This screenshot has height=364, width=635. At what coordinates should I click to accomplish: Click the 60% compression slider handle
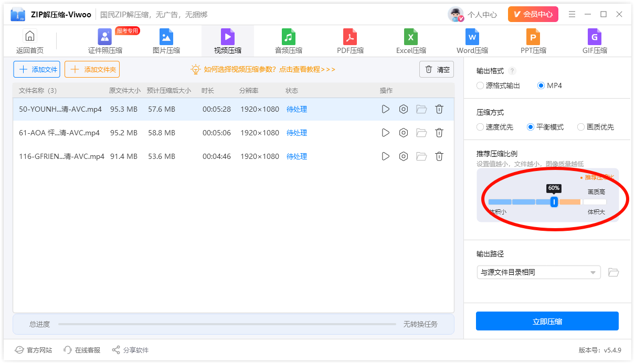[554, 202]
